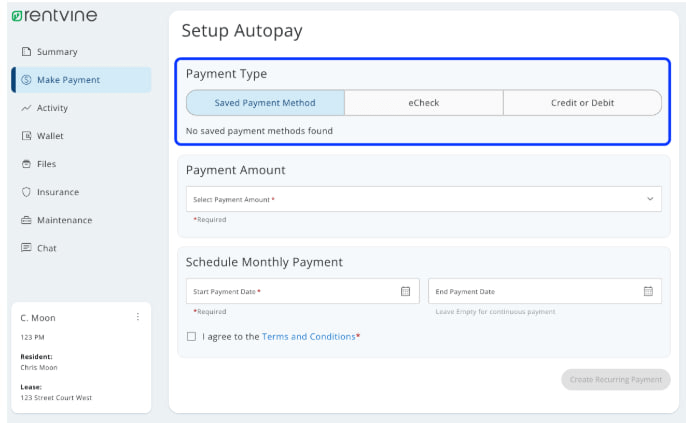
Task: Click the '123 PM' text in account card
Action: (x=32, y=337)
